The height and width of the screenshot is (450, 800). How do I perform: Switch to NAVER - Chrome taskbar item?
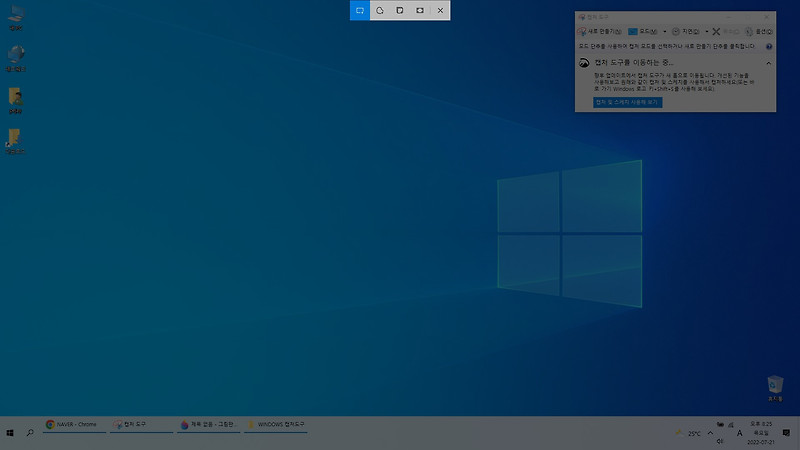(74, 424)
